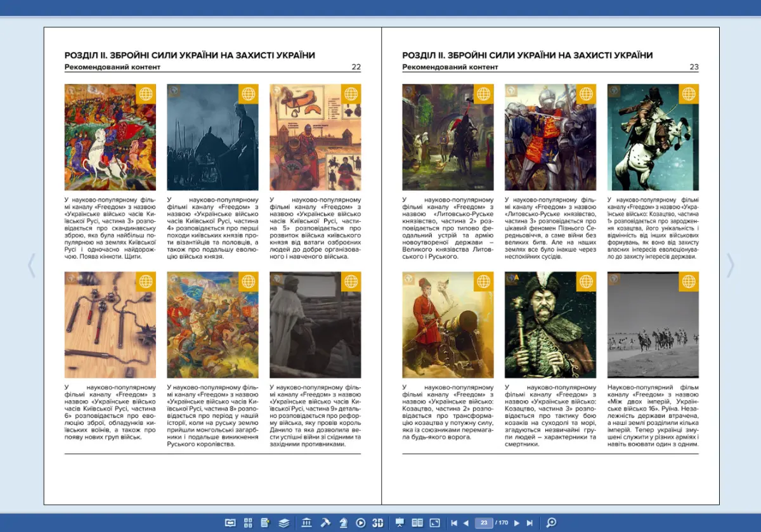Flip back using left edge chevron

point(31,266)
